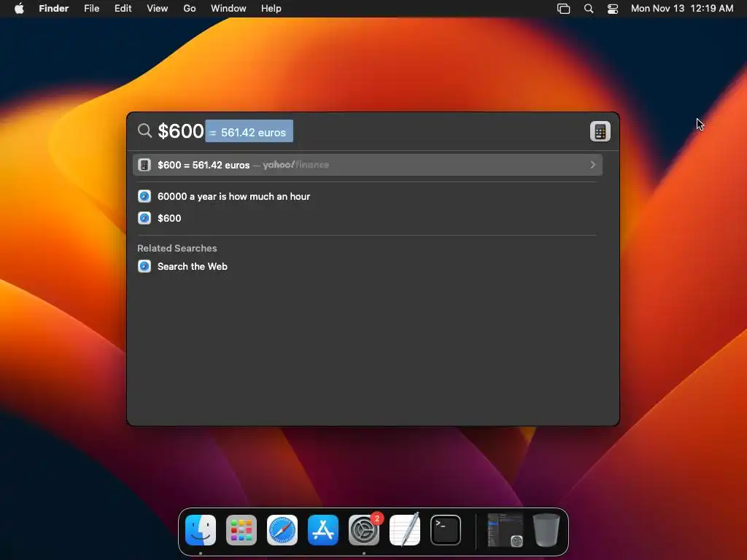Open the Window menu
Viewport: 747px width, 560px height.
228,9
